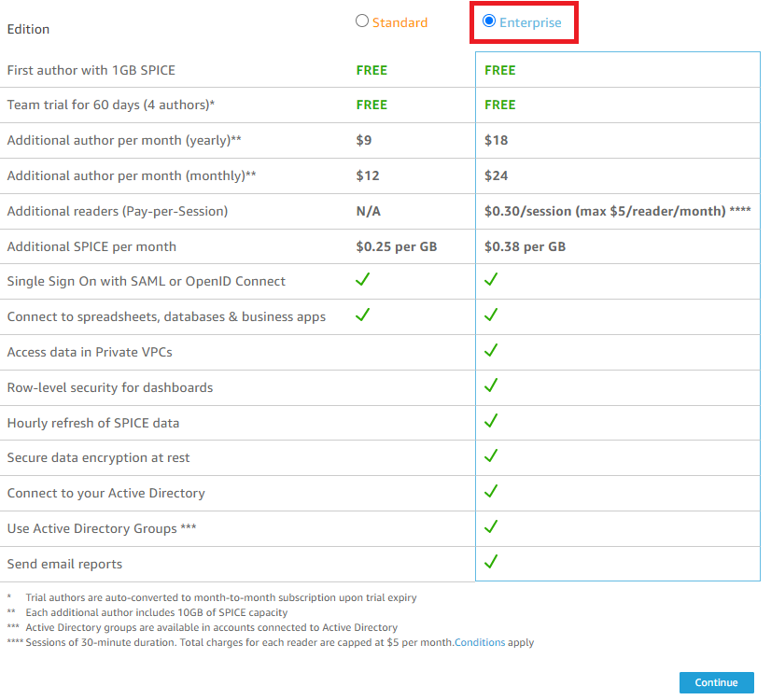Click 'Single Sign On with SAML or OpenID Connect'
The width and height of the screenshot is (771, 700).
[146, 281]
